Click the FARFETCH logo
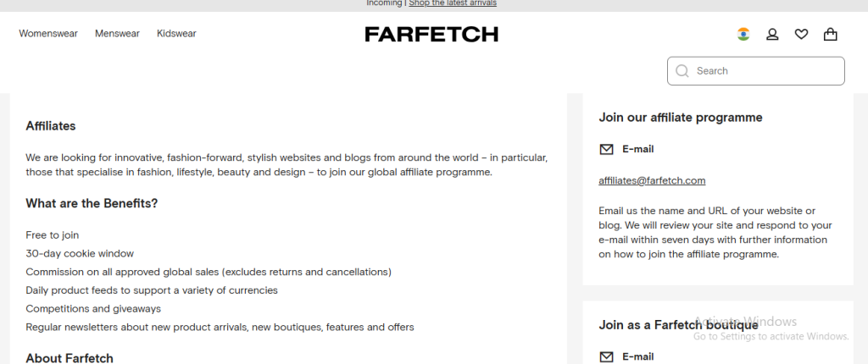This screenshot has height=364, width=868. (x=431, y=35)
